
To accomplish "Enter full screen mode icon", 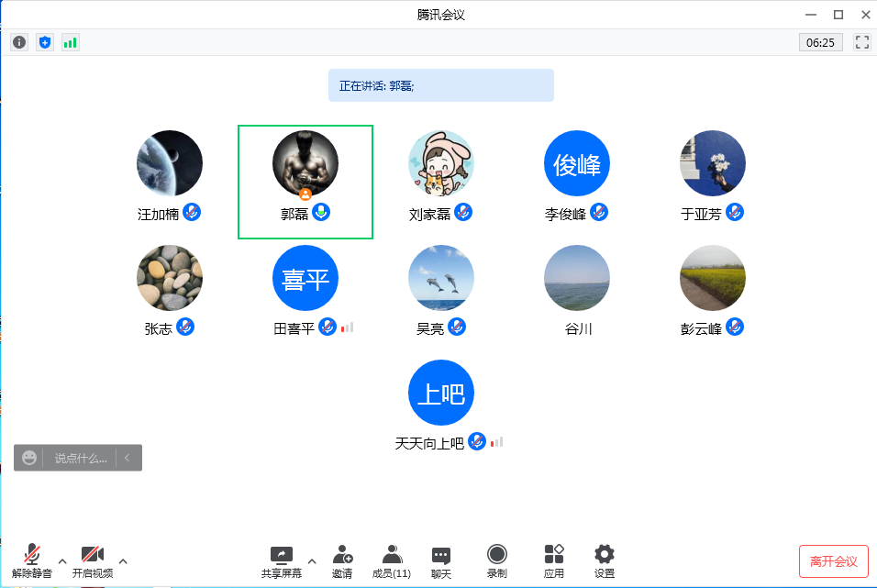I will 862,42.
